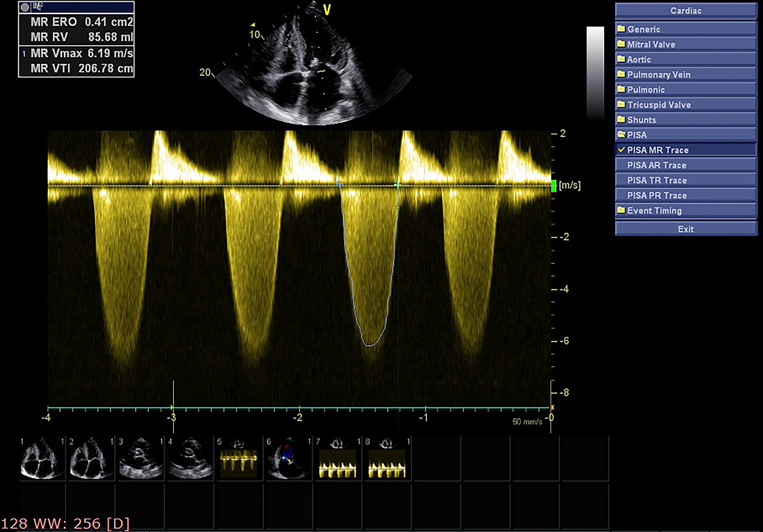Click the grayscale gradient bar
This screenshot has height=532, width=763.
tap(595, 73)
